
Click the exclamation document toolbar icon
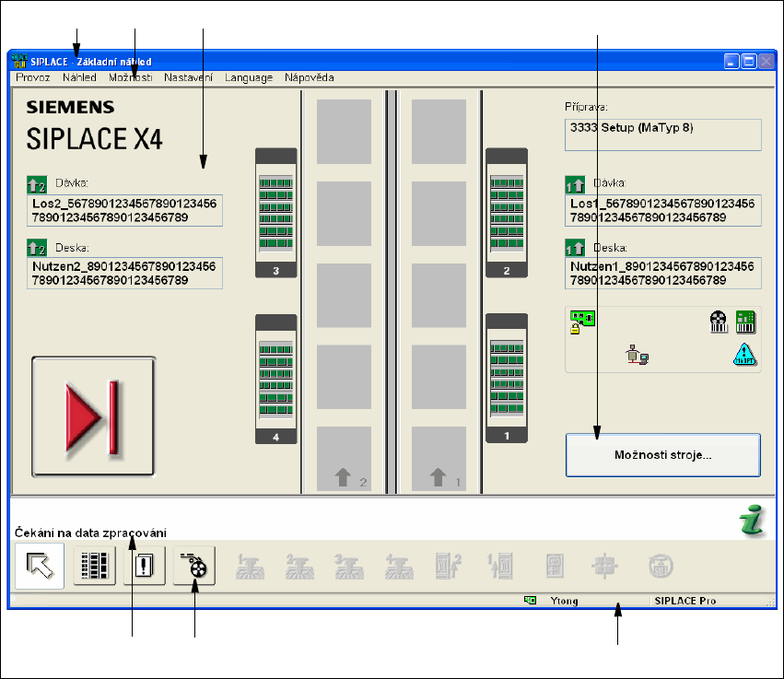tap(144, 566)
